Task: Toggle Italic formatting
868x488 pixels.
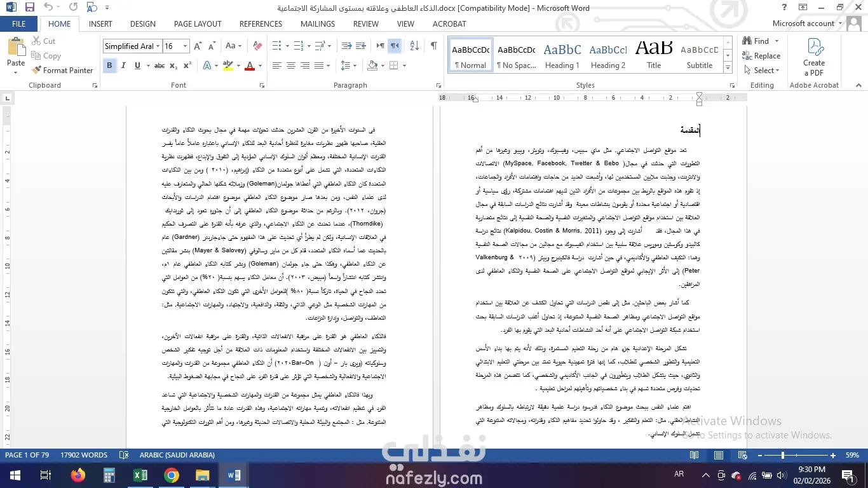Action: 123,65
